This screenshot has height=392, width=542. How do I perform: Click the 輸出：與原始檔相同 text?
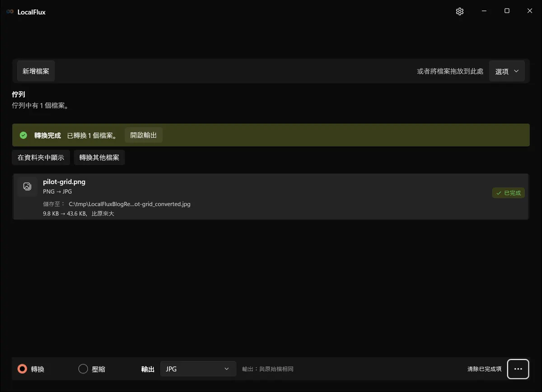click(268, 369)
